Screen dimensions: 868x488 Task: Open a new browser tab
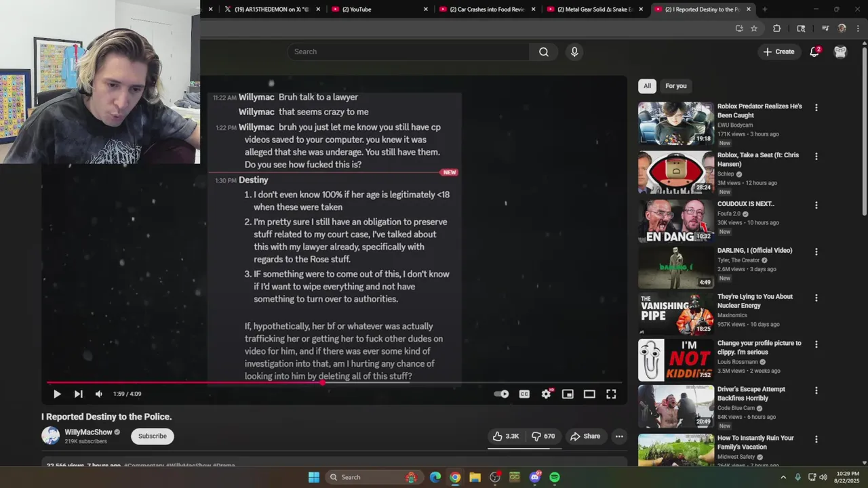click(764, 9)
